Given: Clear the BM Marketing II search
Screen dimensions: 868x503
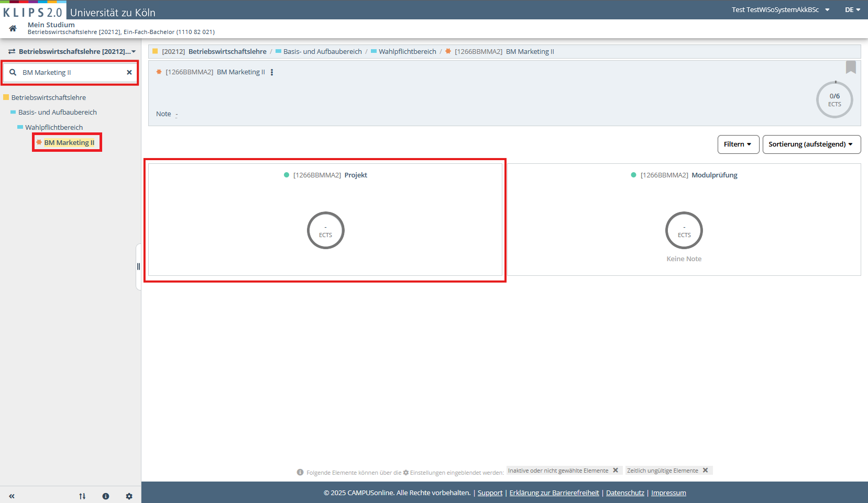Looking at the screenshot, I should click(x=129, y=72).
